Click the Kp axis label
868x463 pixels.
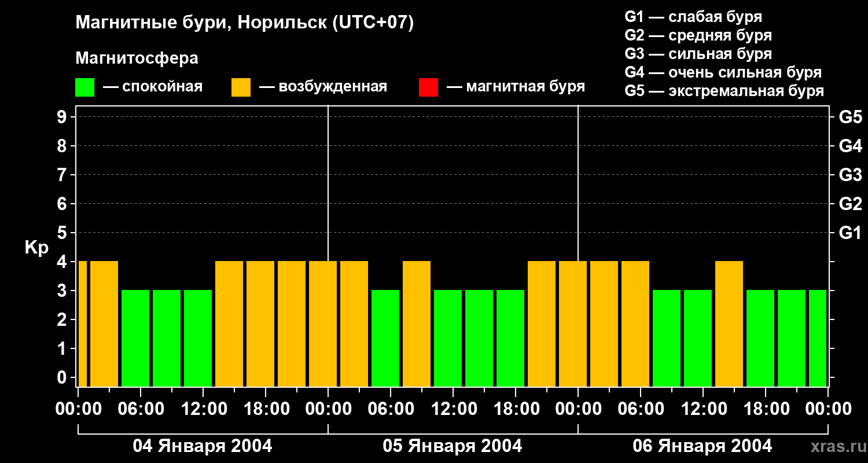coord(36,248)
